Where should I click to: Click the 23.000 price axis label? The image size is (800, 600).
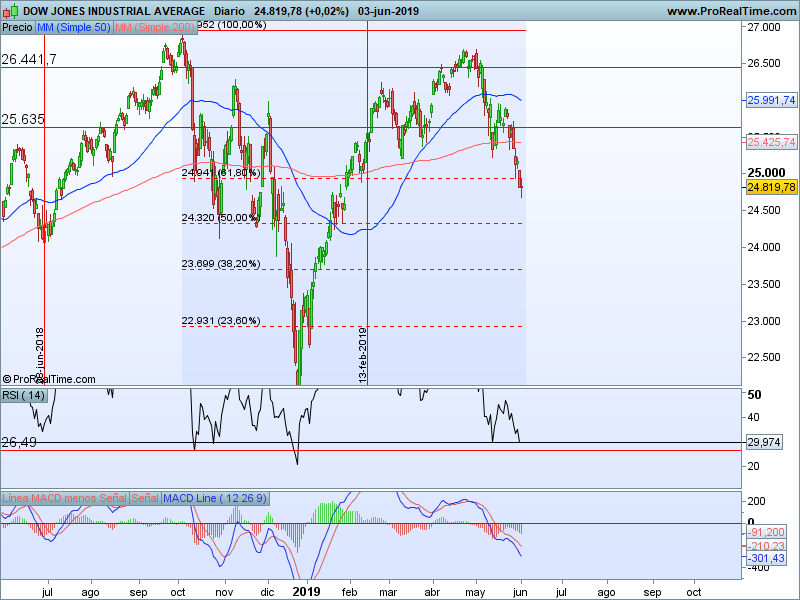pos(764,321)
